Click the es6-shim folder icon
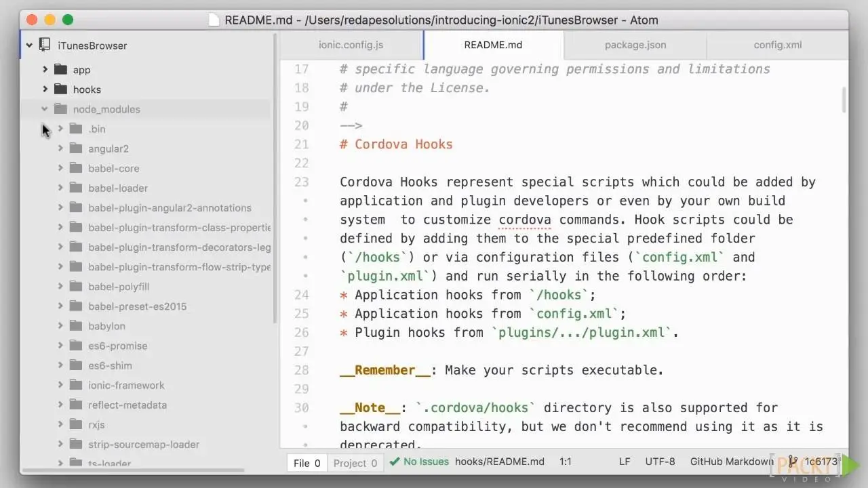The image size is (868, 488). coord(76,365)
